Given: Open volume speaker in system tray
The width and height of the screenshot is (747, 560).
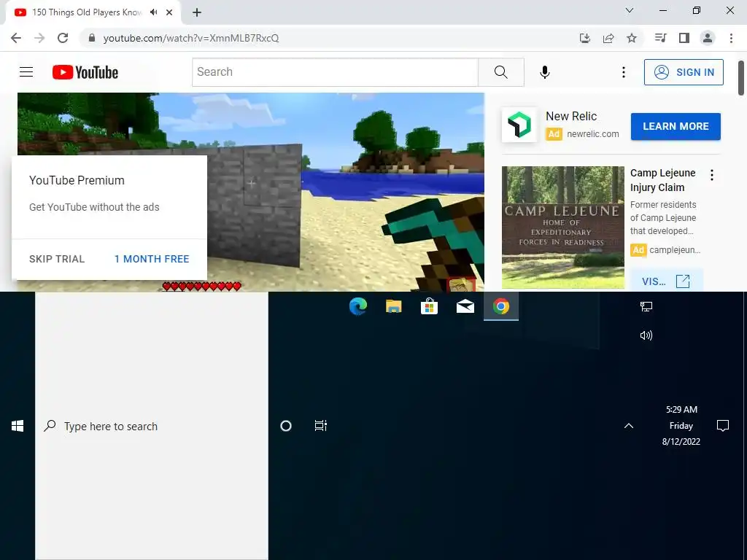Looking at the screenshot, I should (646, 335).
